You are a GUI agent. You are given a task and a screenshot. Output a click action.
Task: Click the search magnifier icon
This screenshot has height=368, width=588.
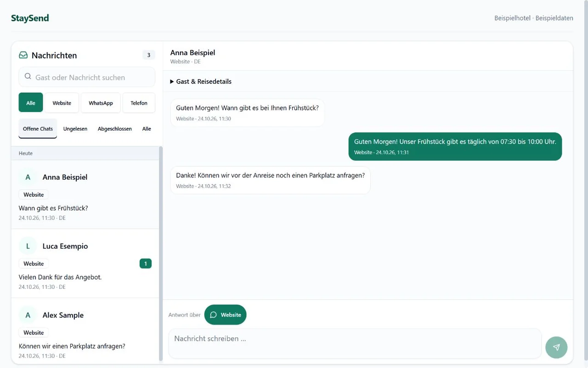pyautogui.click(x=28, y=77)
